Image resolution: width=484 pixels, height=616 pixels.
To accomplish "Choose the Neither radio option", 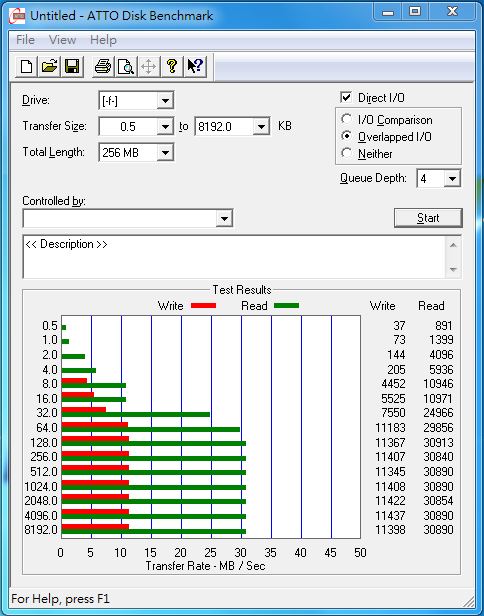I will (x=346, y=153).
